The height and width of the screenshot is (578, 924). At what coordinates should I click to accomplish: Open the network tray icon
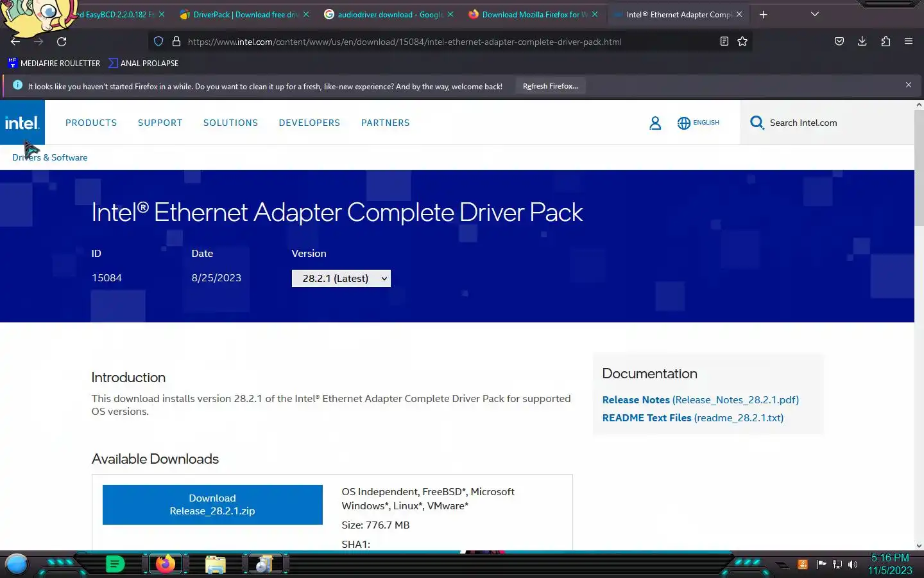tap(837, 565)
